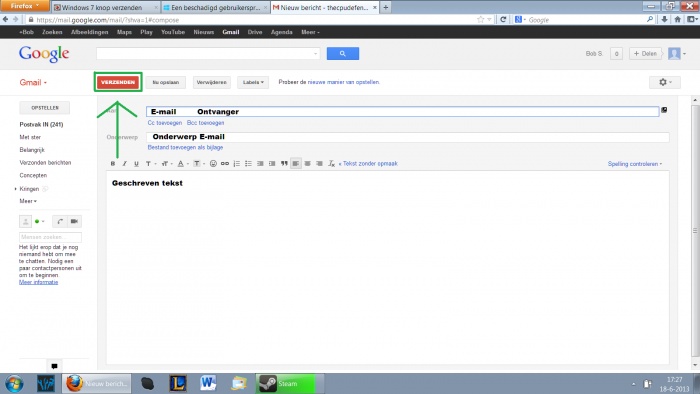Open the text color picker
The height and width of the screenshot is (394, 700).
pos(182,164)
